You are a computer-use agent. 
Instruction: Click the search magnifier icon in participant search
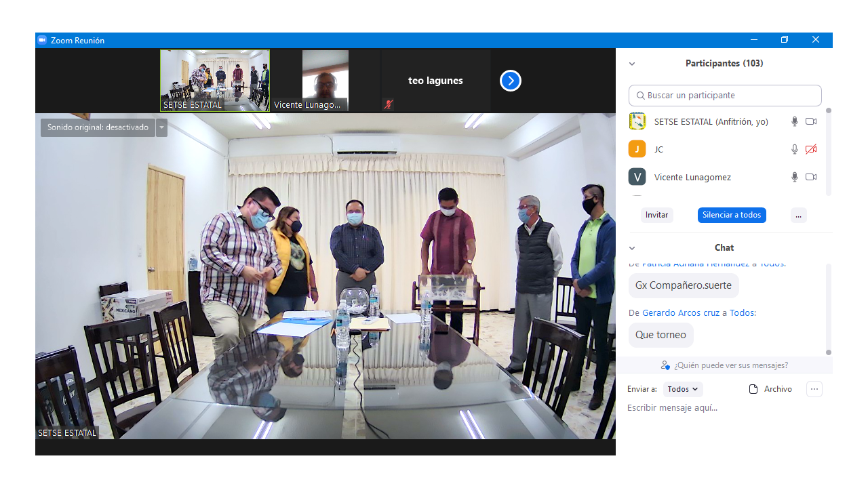640,96
